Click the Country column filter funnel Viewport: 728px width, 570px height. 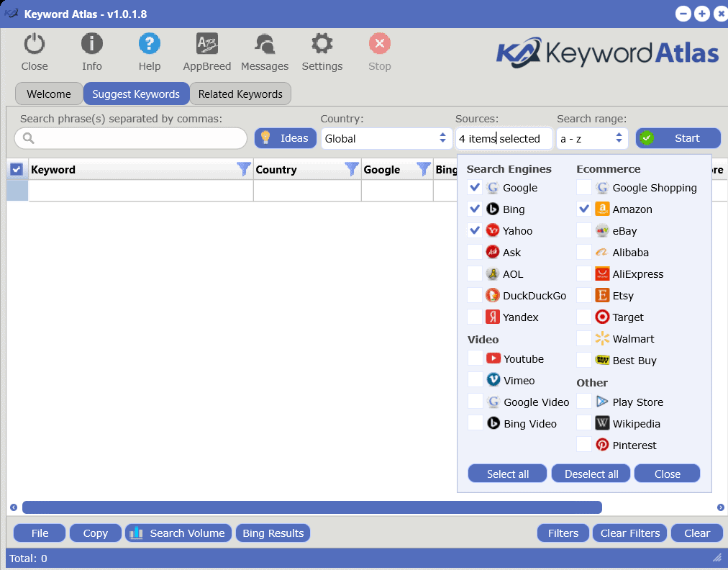pos(352,169)
